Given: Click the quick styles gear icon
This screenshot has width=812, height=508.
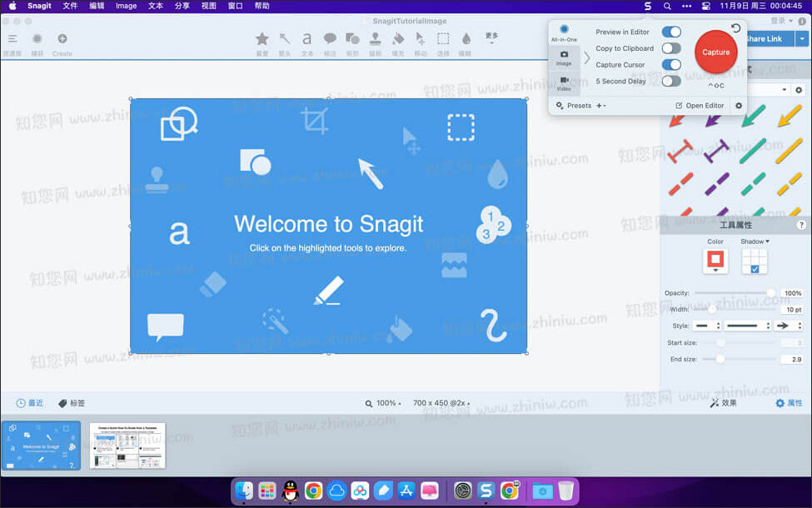Looking at the screenshot, I should [799, 90].
